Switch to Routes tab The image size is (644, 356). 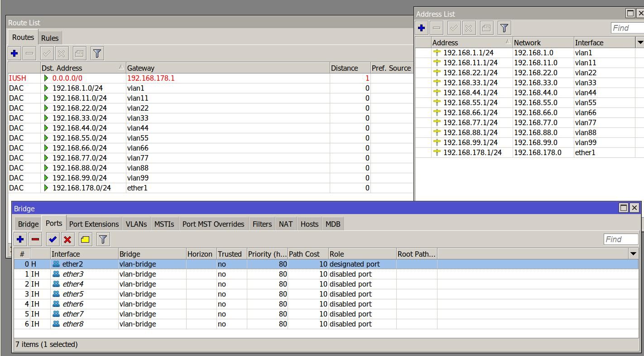tap(23, 38)
